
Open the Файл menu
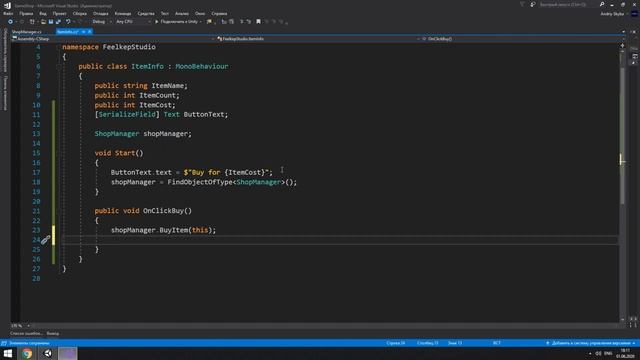click(x=8, y=13)
